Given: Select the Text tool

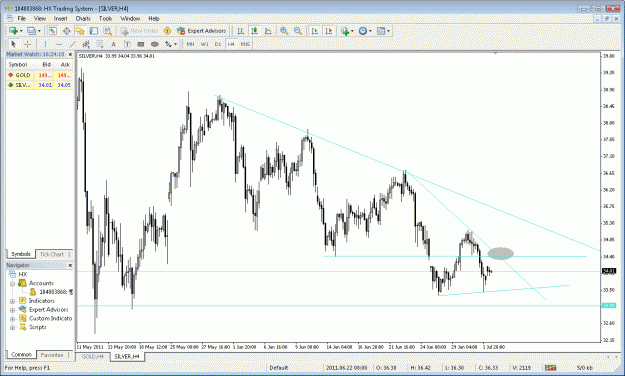Looking at the screenshot, I should [114, 44].
